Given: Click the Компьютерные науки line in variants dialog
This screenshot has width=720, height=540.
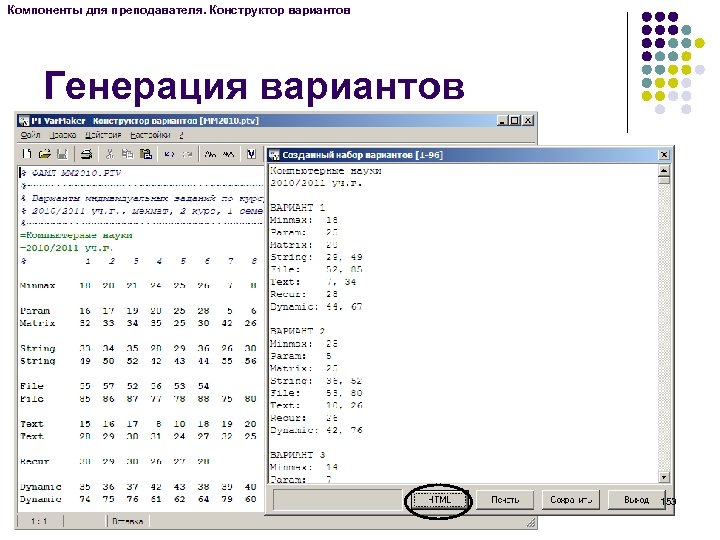Looking at the screenshot, I should pos(326,171).
